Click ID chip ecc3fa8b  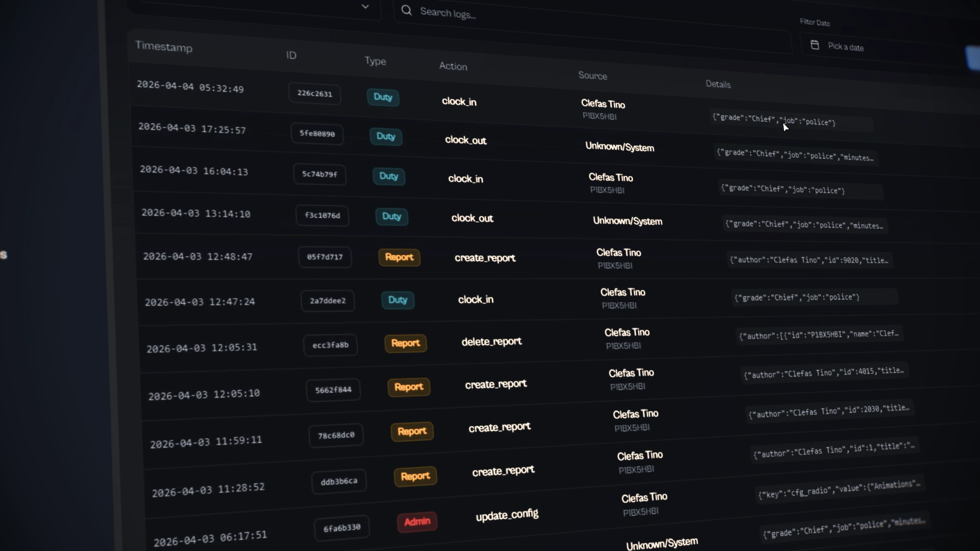[330, 345]
